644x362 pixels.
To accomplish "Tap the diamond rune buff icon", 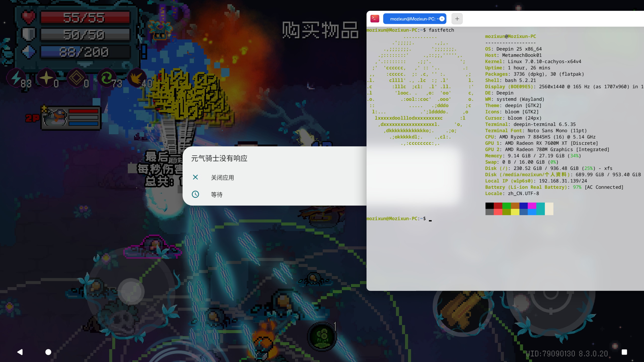I will pos(77,78).
